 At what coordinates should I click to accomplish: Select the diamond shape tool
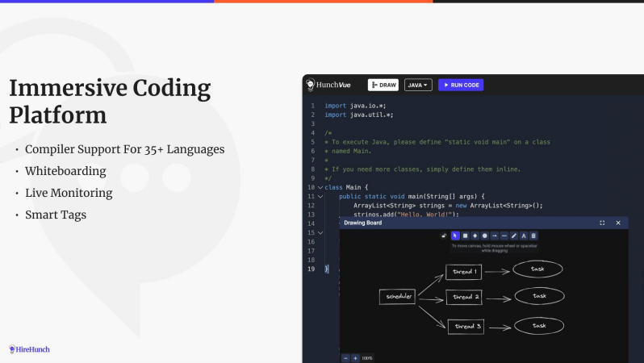pyautogui.click(x=475, y=236)
